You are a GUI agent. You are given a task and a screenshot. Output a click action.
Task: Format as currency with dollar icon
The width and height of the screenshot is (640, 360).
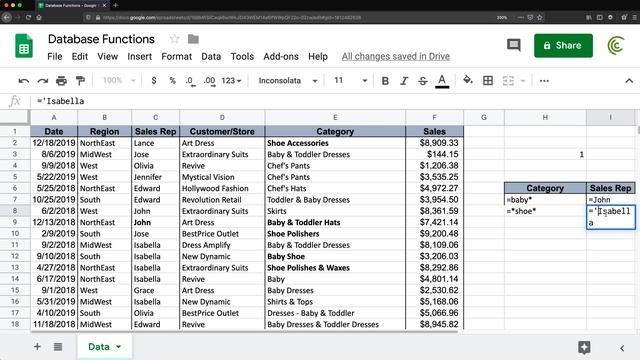click(x=154, y=81)
